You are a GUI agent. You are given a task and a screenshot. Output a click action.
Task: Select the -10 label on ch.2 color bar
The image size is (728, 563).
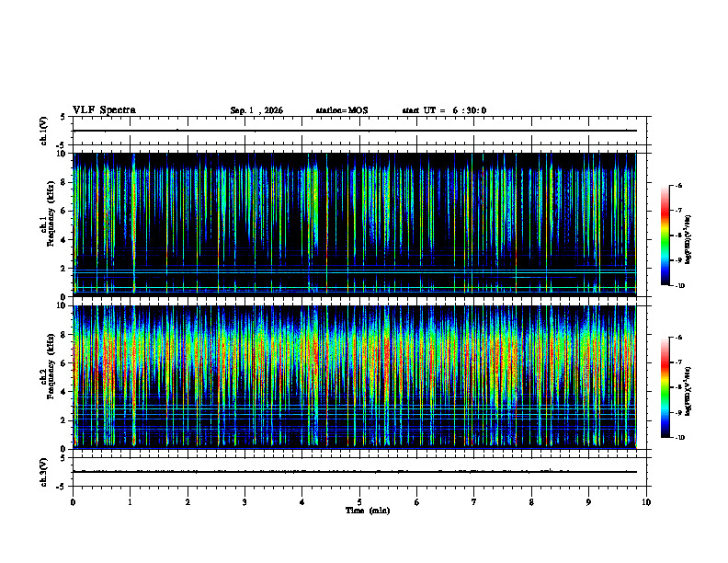pyautogui.click(x=679, y=438)
